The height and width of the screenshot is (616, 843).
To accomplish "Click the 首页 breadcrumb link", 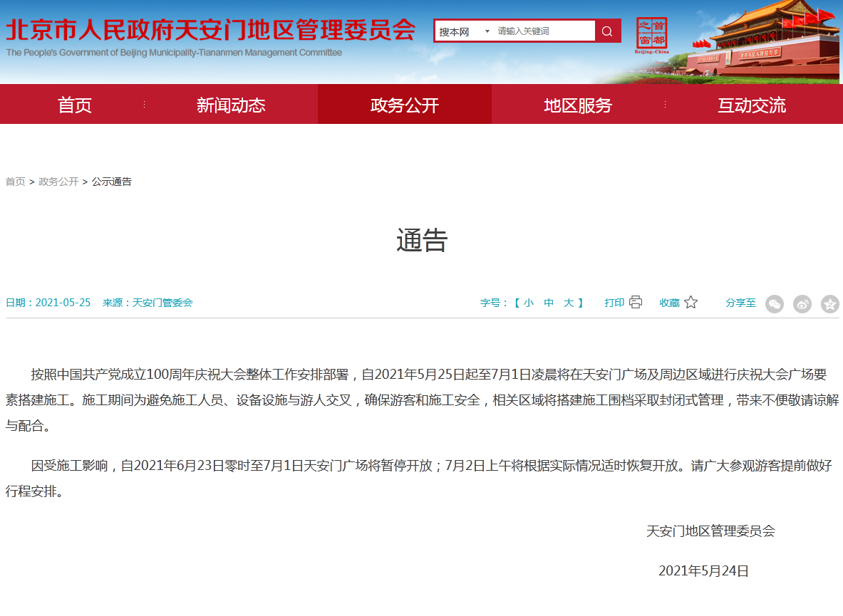I will tap(15, 182).
